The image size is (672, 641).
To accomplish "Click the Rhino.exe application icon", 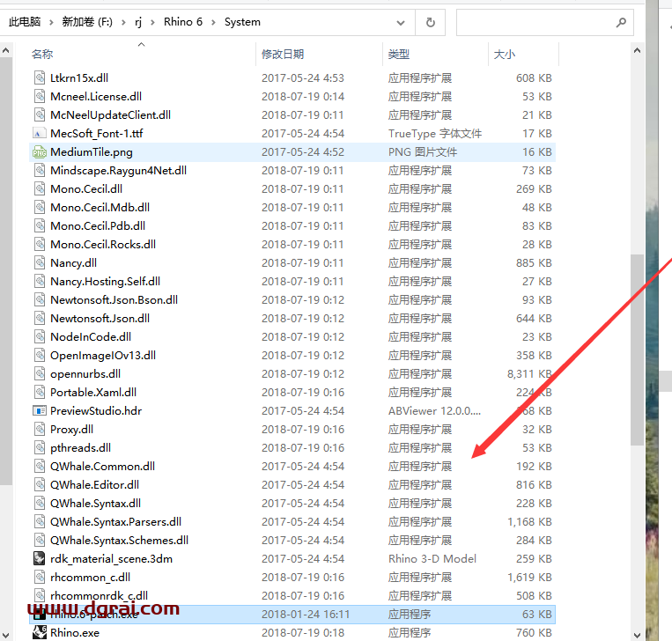I will (40, 632).
